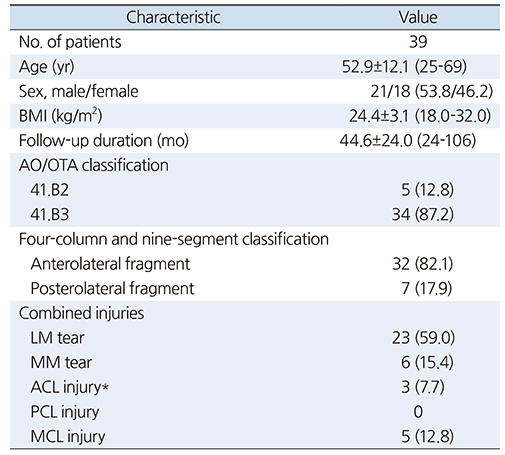Click the BMI (kg/m²) label
Screen dimensions: 505x455
point(61,116)
